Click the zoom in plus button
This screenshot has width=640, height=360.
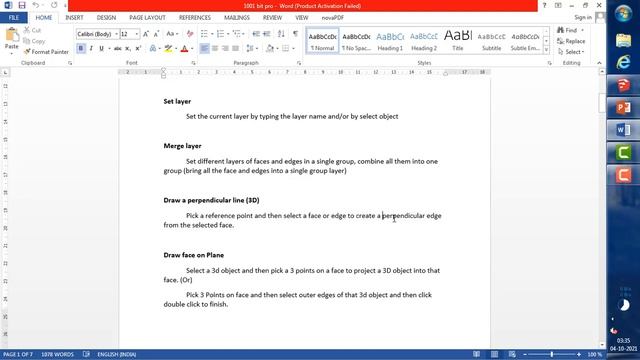(x=579, y=354)
